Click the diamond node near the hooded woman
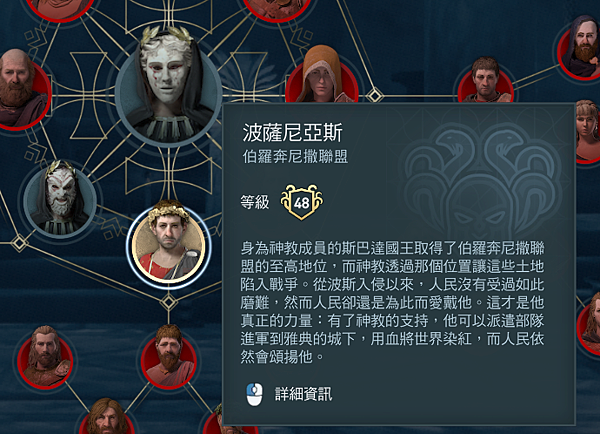 click(375, 95)
